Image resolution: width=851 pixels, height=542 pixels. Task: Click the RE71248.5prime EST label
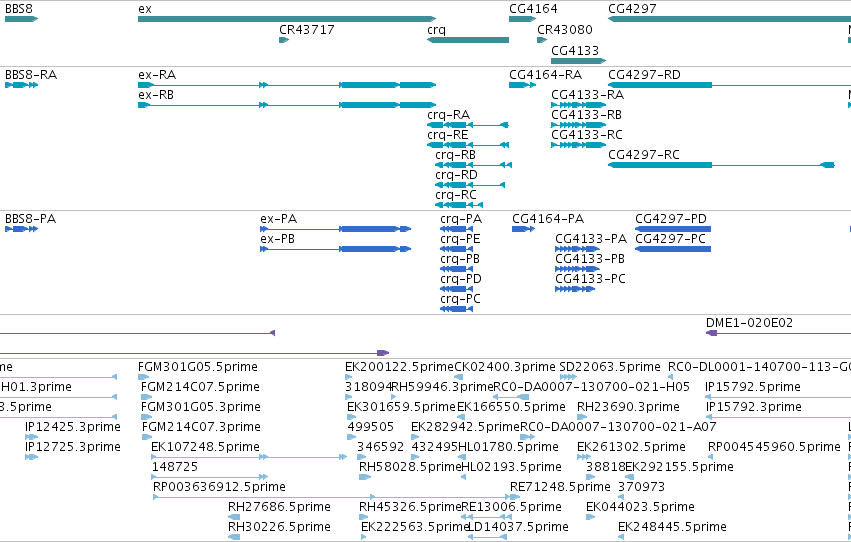(x=561, y=487)
